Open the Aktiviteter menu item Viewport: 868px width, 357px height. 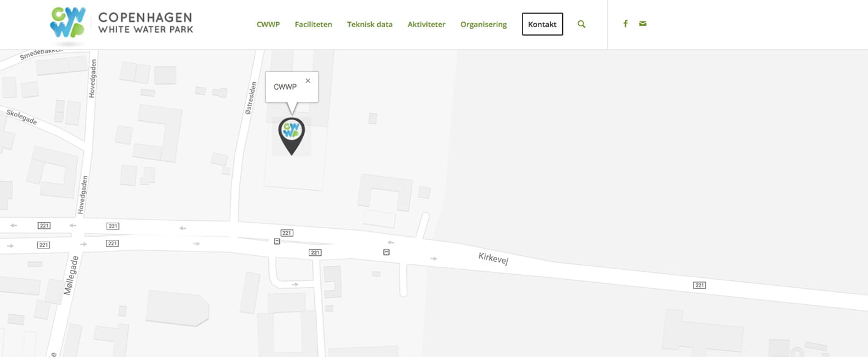click(x=426, y=25)
